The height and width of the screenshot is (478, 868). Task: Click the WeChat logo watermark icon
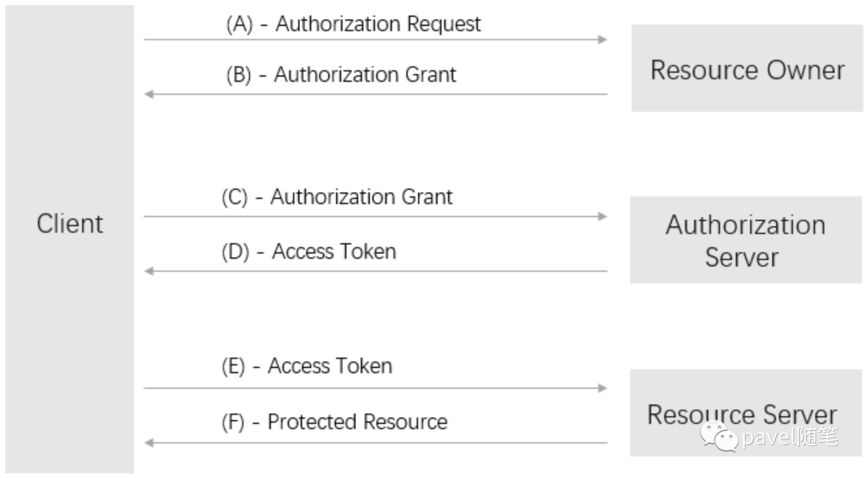pos(719,436)
